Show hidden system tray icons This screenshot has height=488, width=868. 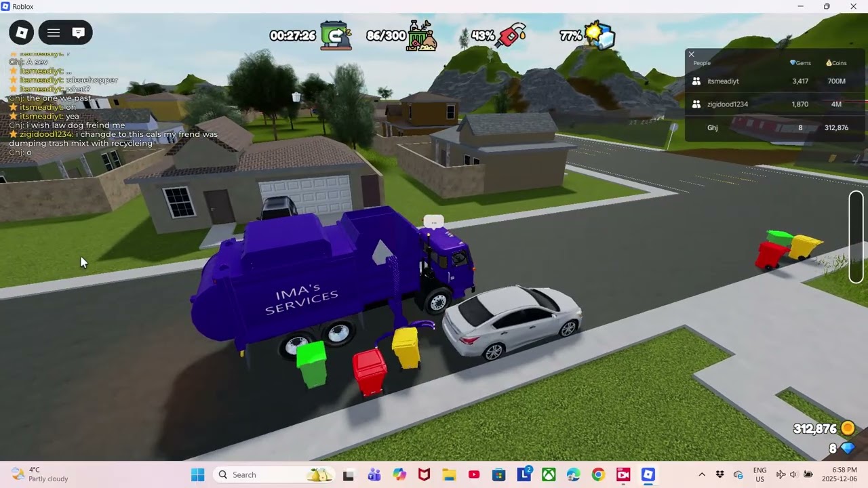point(702,474)
